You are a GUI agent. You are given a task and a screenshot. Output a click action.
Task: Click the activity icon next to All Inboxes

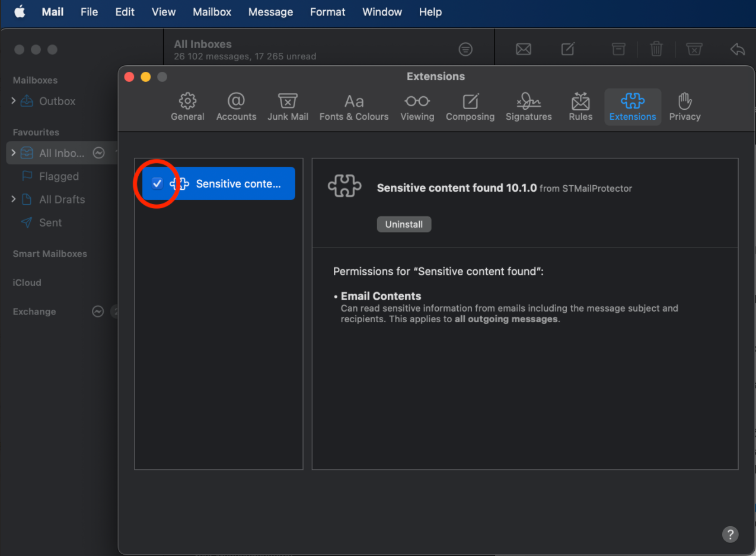point(99,153)
